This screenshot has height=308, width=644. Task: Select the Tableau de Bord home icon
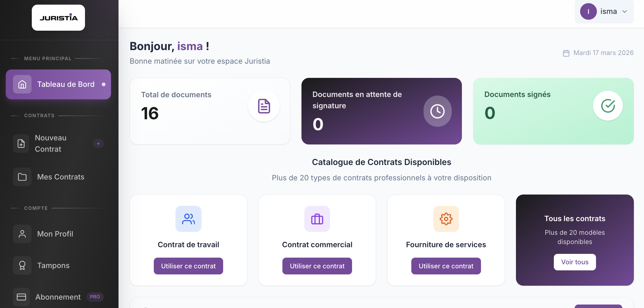22,84
